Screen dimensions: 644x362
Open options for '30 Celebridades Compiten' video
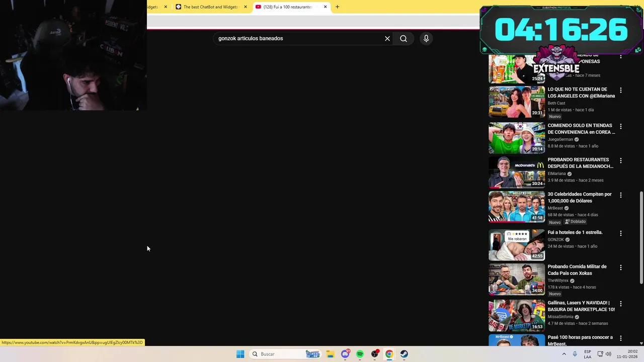point(620,195)
